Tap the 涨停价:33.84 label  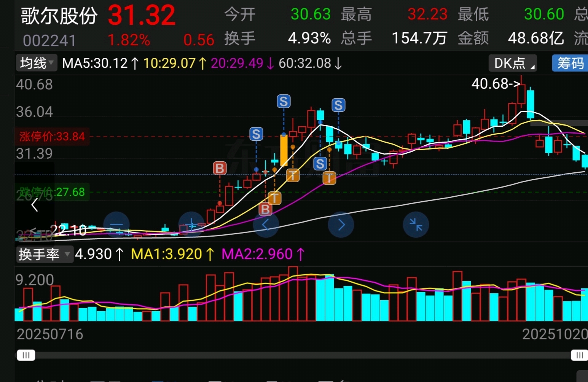pyautogui.click(x=52, y=137)
